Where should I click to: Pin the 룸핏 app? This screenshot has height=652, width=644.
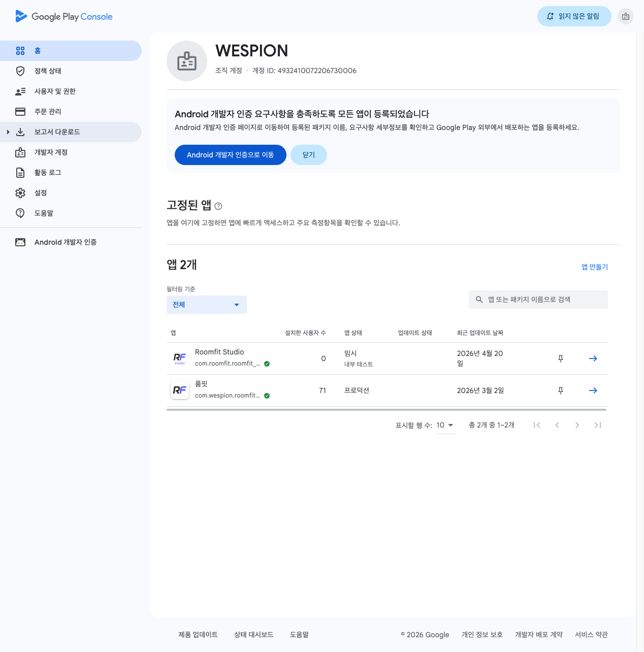tap(561, 390)
